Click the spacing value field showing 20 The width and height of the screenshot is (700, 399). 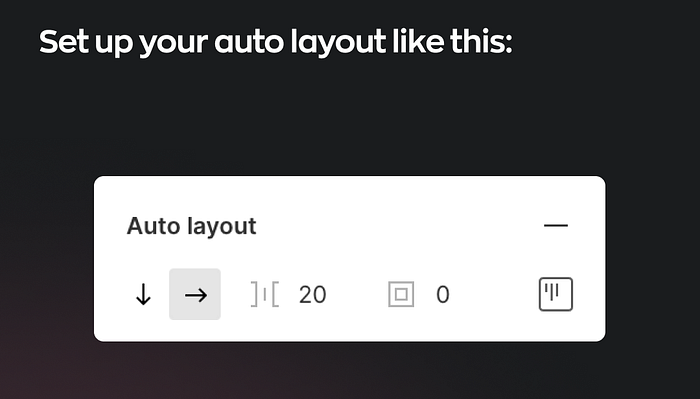(x=312, y=295)
